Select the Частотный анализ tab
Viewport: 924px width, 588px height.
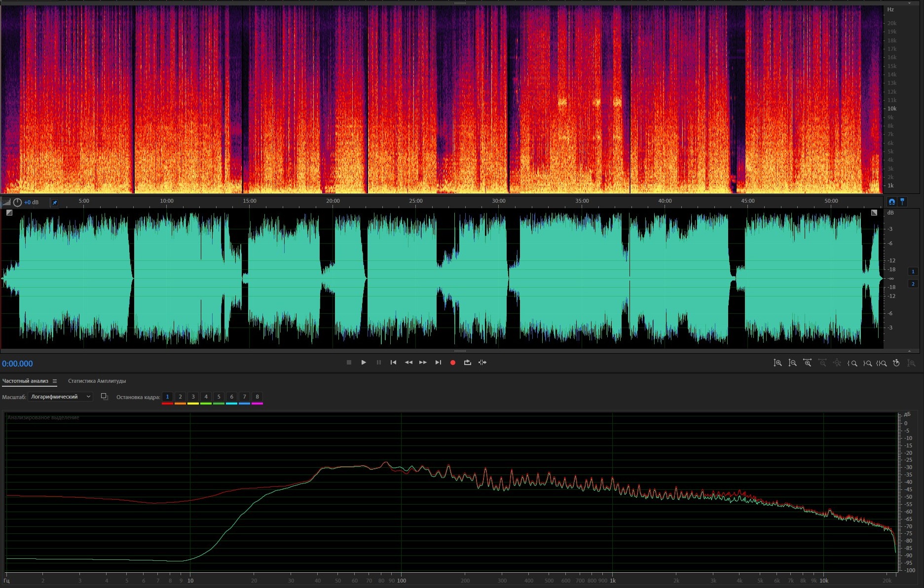pyautogui.click(x=25, y=381)
